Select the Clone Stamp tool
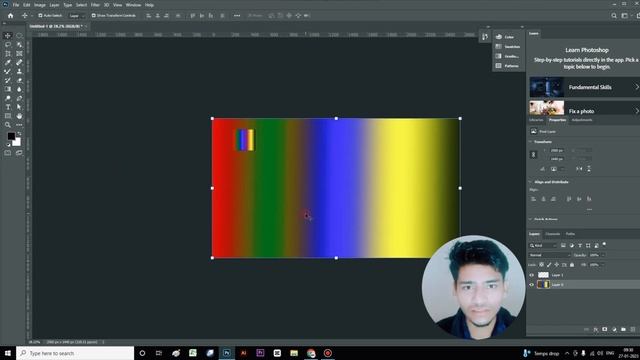Screen dimensions: 640x360 pyautogui.click(x=19, y=72)
